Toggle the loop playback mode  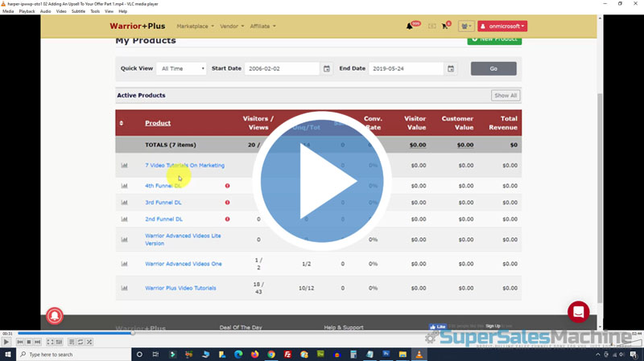[80, 342]
